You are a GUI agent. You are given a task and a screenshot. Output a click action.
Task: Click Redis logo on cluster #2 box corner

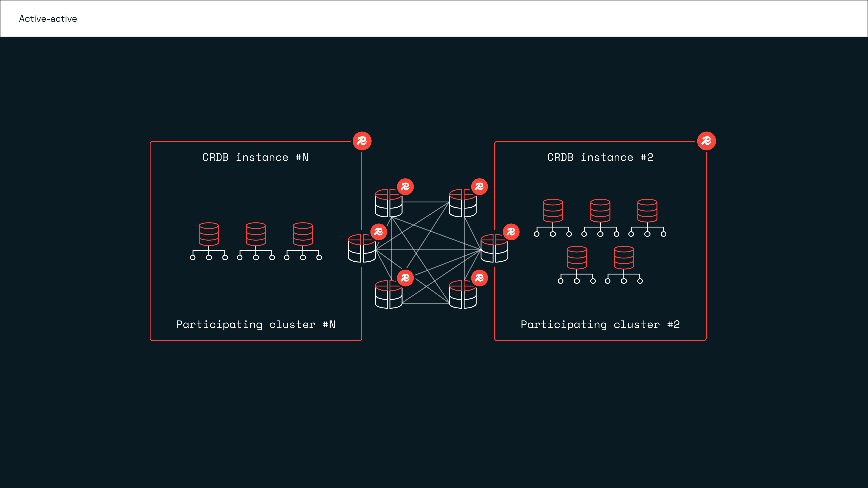(x=706, y=141)
